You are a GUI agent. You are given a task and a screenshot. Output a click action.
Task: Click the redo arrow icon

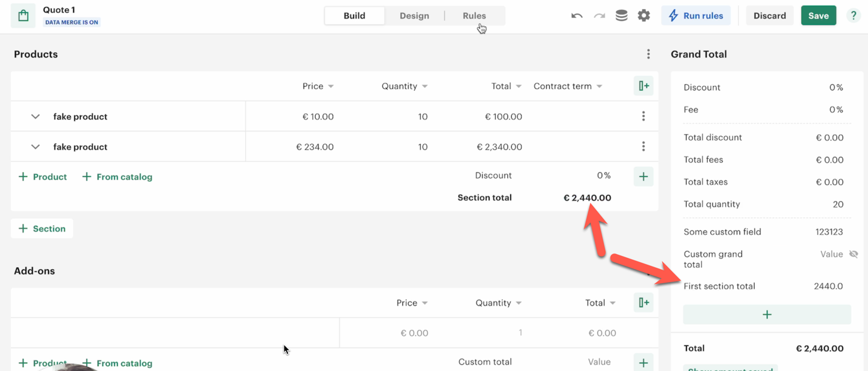click(x=599, y=16)
